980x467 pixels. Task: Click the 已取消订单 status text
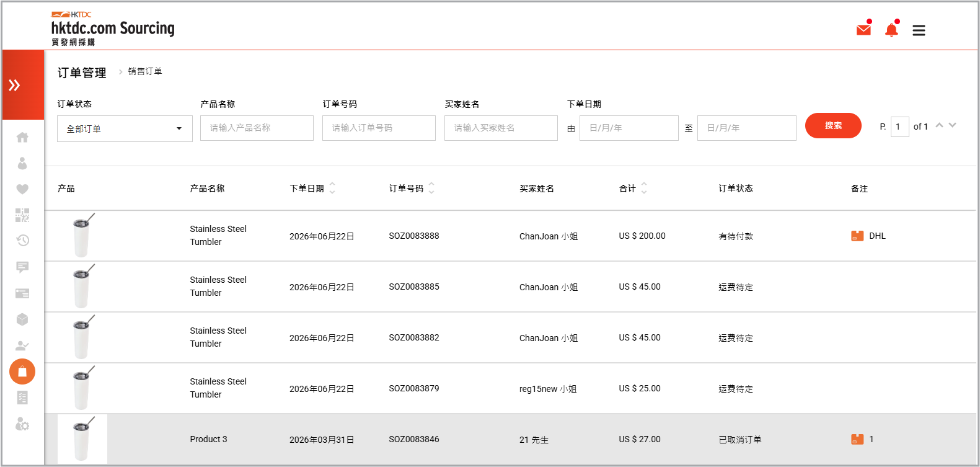point(740,440)
